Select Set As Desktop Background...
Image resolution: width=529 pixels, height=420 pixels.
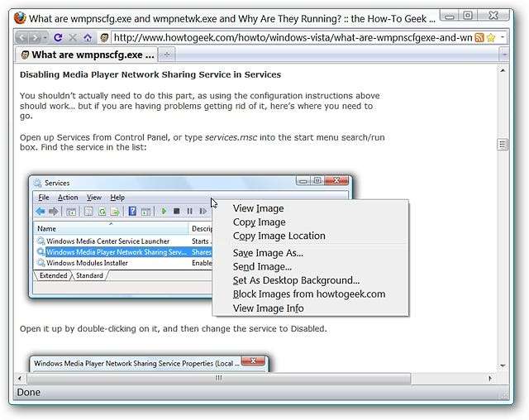[x=296, y=280]
